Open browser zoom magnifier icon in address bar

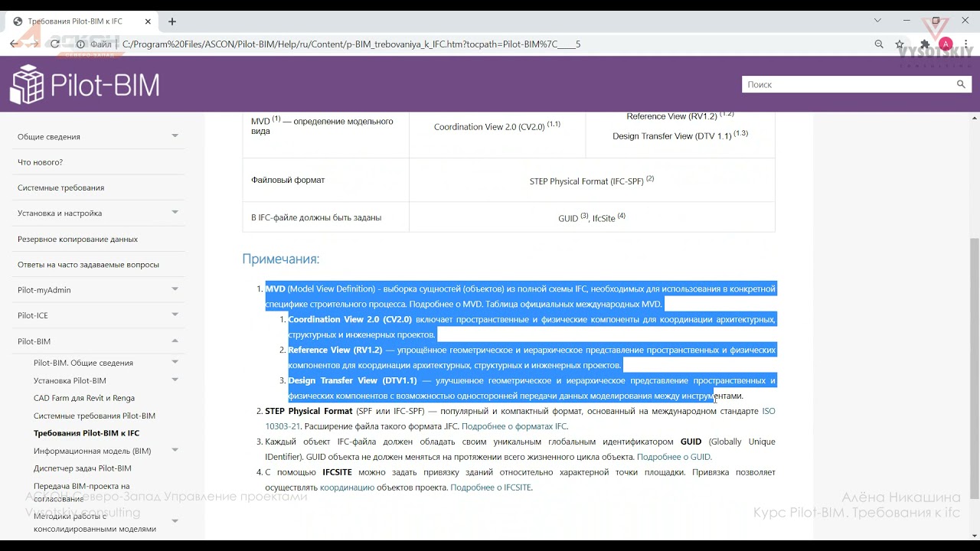tap(879, 44)
